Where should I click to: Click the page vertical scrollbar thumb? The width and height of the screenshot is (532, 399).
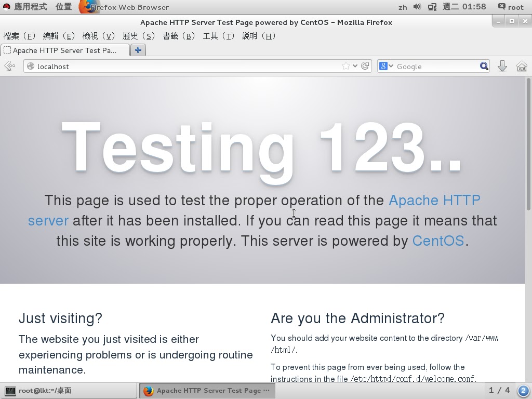coord(528,144)
